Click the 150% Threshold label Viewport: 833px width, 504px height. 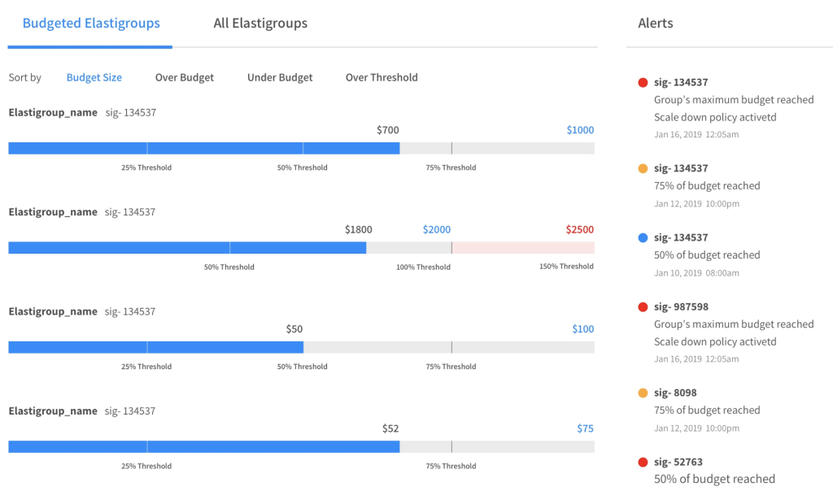click(566, 267)
